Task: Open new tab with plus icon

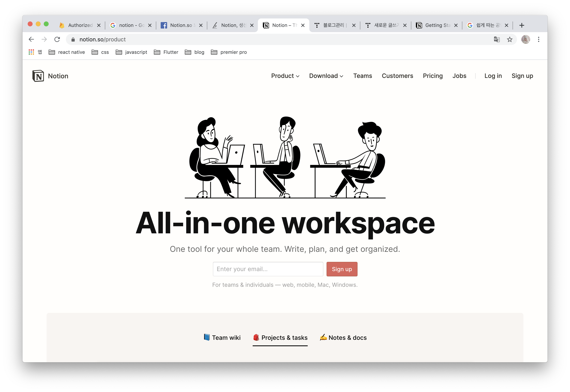Action: 522,25
